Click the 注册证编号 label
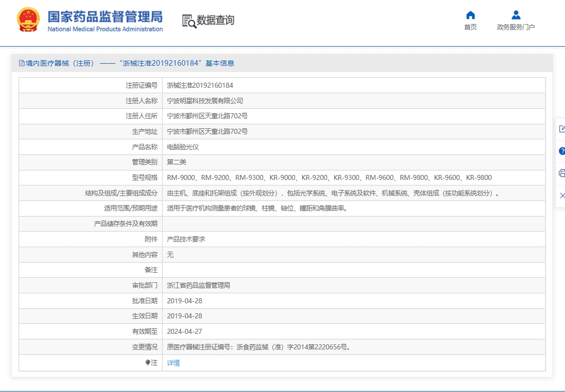The width and height of the screenshot is (565, 392). pos(142,85)
